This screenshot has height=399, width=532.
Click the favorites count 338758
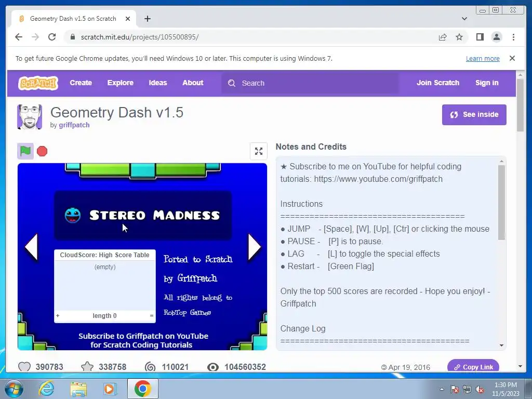[112, 367]
